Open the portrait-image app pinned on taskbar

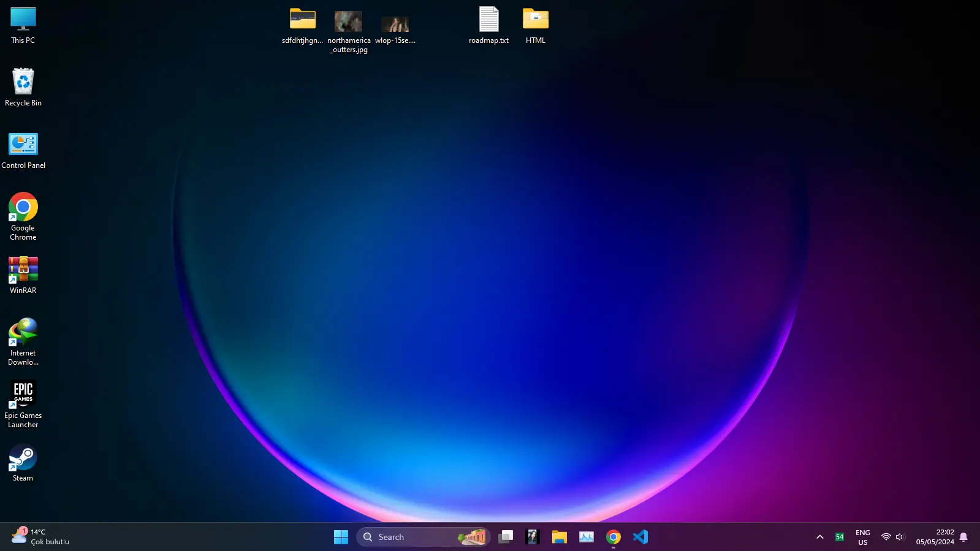(x=533, y=537)
